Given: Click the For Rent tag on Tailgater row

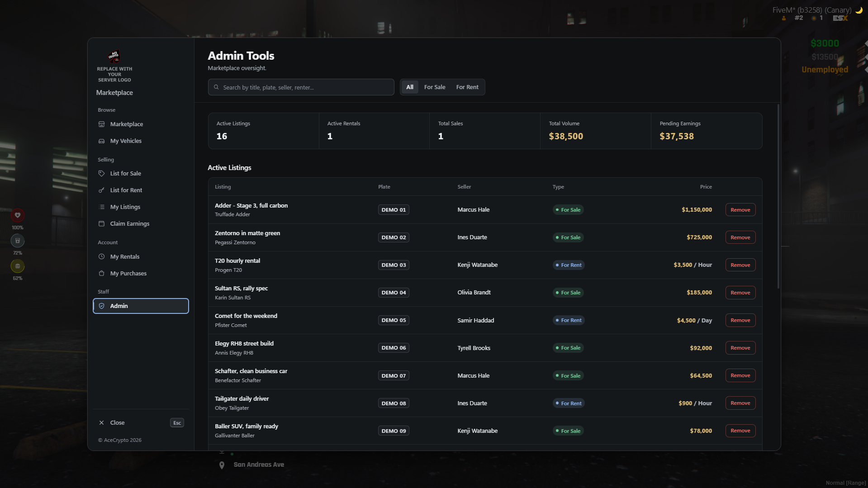Looking at the screenshot, I should tap(569, 403).
